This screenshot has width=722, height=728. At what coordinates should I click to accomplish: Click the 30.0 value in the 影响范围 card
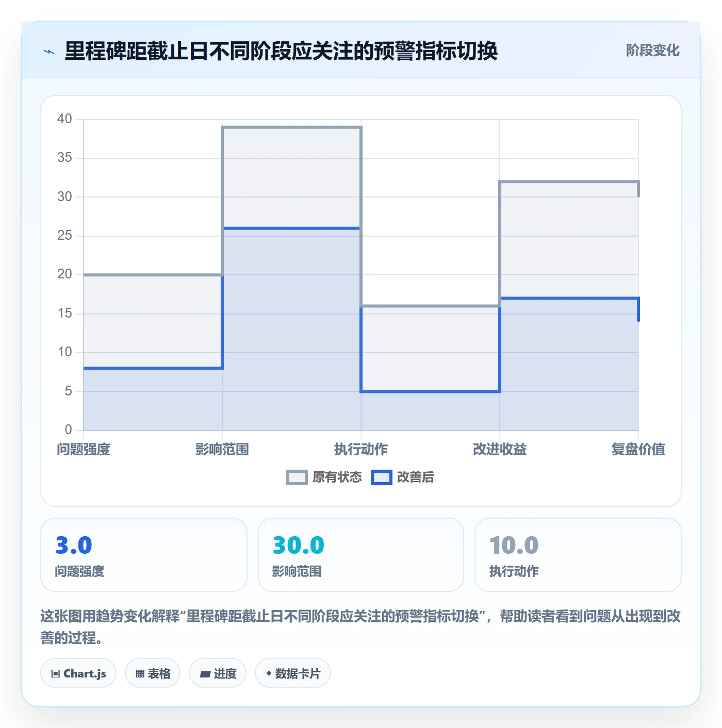(299, 545)
